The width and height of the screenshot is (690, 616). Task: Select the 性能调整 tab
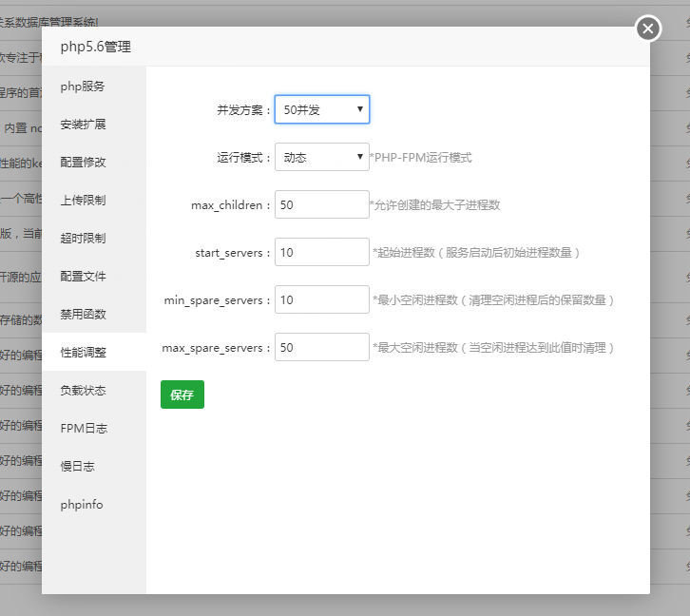click(x=83, y=353)
